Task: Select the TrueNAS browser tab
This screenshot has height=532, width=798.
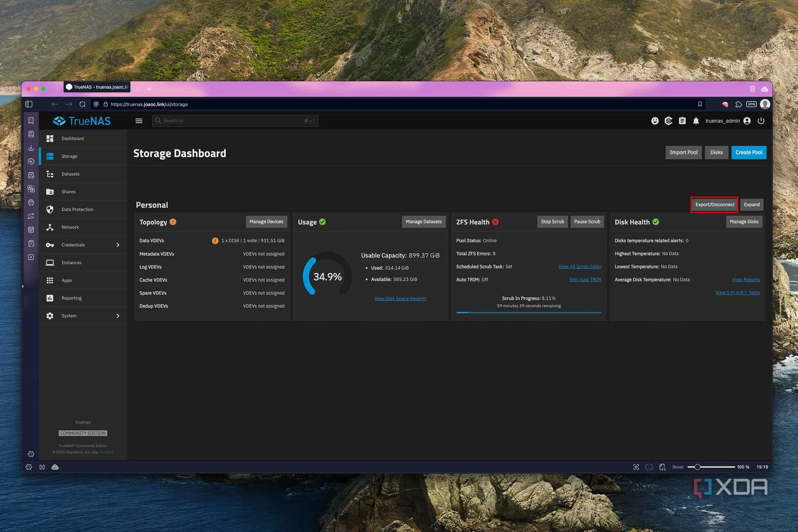Action: 97,87
